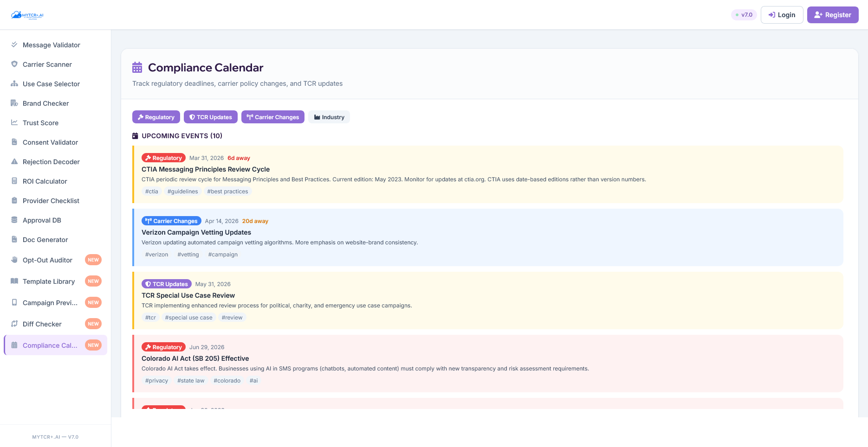Open the #verizon tag
868x447 pixels.
coord(156,254)
